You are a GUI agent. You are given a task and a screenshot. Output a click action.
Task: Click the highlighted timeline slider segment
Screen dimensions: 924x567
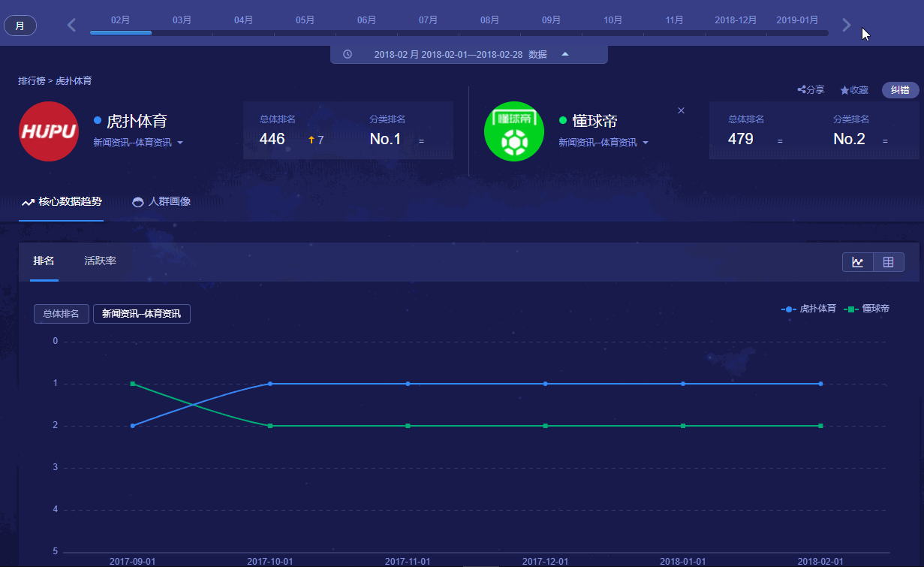(121, 33)
